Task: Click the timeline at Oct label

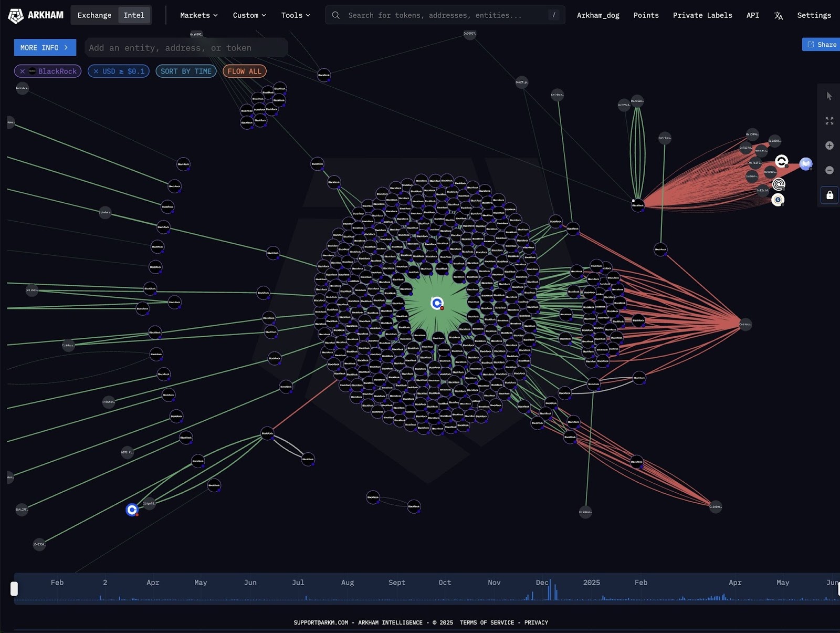Action: (x=445, y=583)
